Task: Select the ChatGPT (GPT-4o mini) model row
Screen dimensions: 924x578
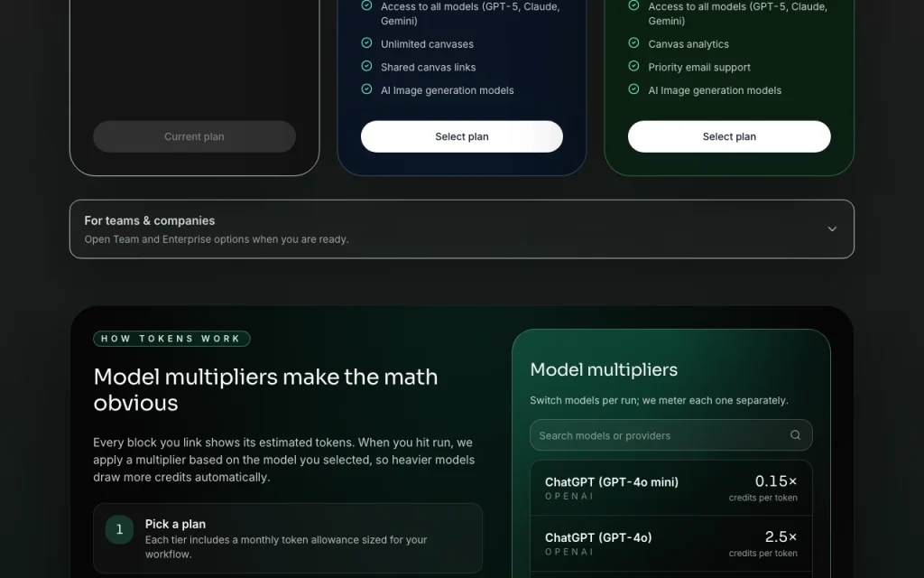Action: tap(671, 489)
